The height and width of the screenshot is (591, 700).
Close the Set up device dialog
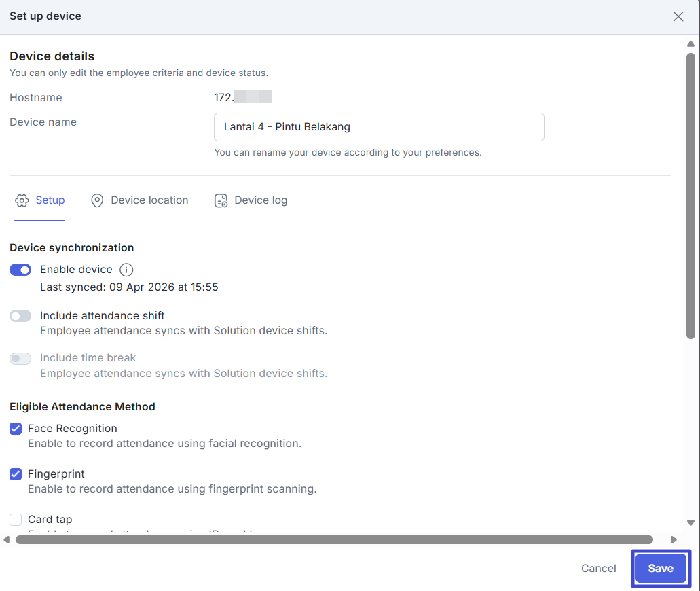pyautogui.click(x=678, y=16)
